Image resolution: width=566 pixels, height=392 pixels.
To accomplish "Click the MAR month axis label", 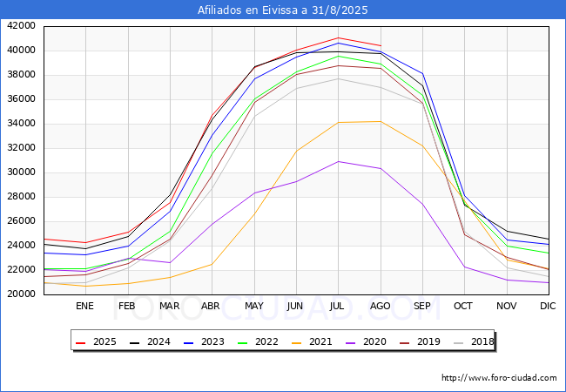I will click(x=169, y=306).
